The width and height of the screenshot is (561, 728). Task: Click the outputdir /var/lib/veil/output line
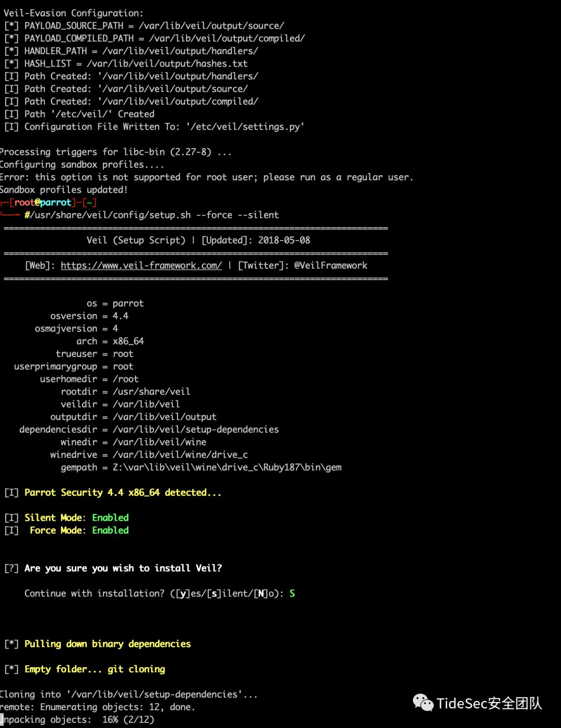(133, 417)
